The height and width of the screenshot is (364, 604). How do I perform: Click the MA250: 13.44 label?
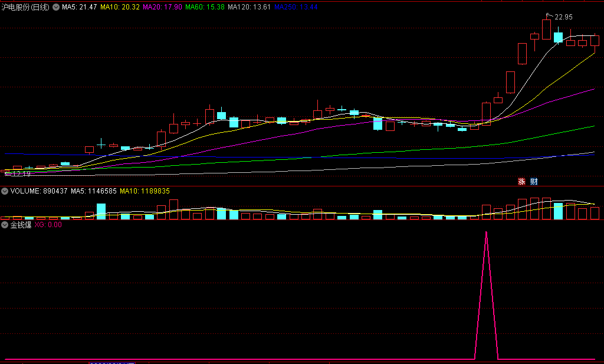coord(296,7)
